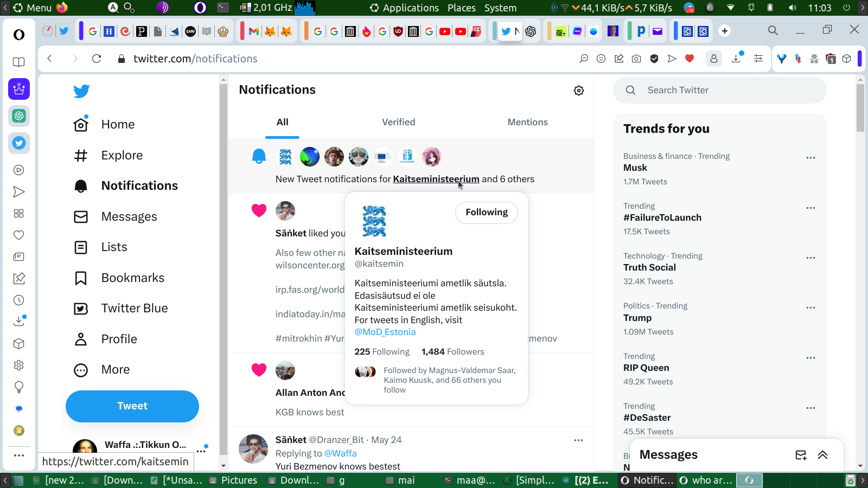The width and height of the screenshot is (868, 488).
Task: Expand the More menu in Twitter navigation
Action: pos(102,370)
